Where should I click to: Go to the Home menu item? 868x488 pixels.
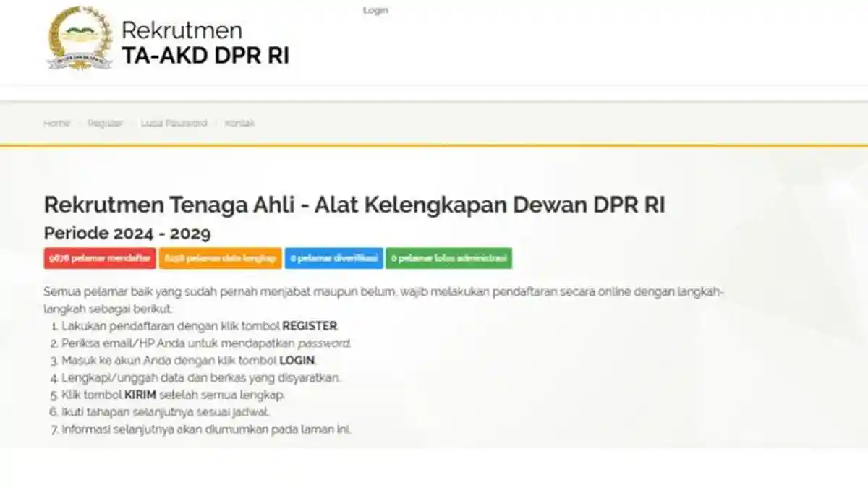click(56, 123)
